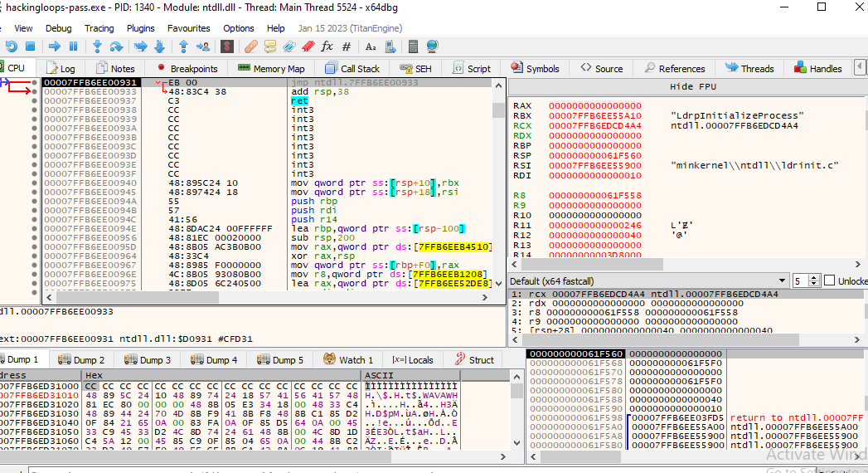Switch to the Memory Map tab
This screenshot has width=868, height=473.
pos(271,69)
